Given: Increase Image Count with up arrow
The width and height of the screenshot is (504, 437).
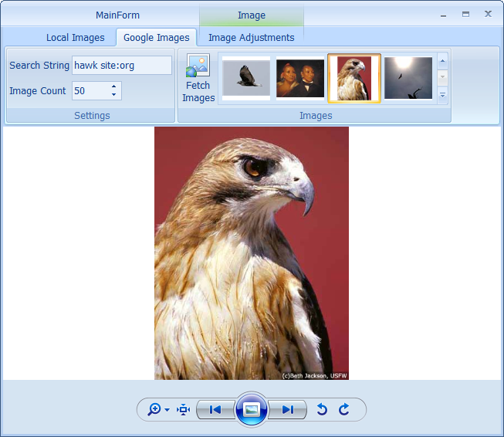Looking at the screenshot, I should [x=113, y=86].
